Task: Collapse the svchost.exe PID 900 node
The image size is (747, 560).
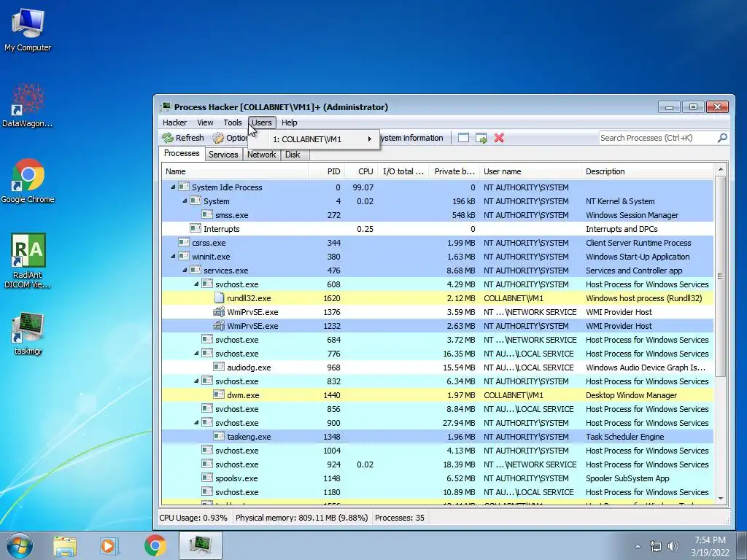Action: pos(196,422)
